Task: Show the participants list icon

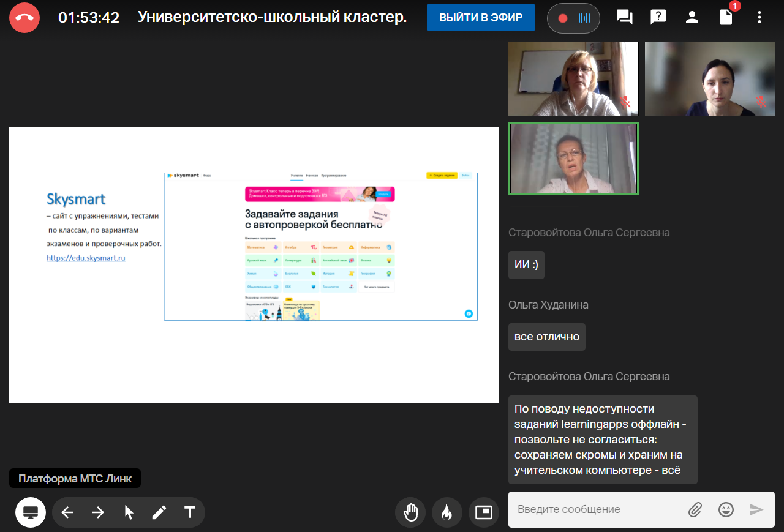Action: (692, 18)
